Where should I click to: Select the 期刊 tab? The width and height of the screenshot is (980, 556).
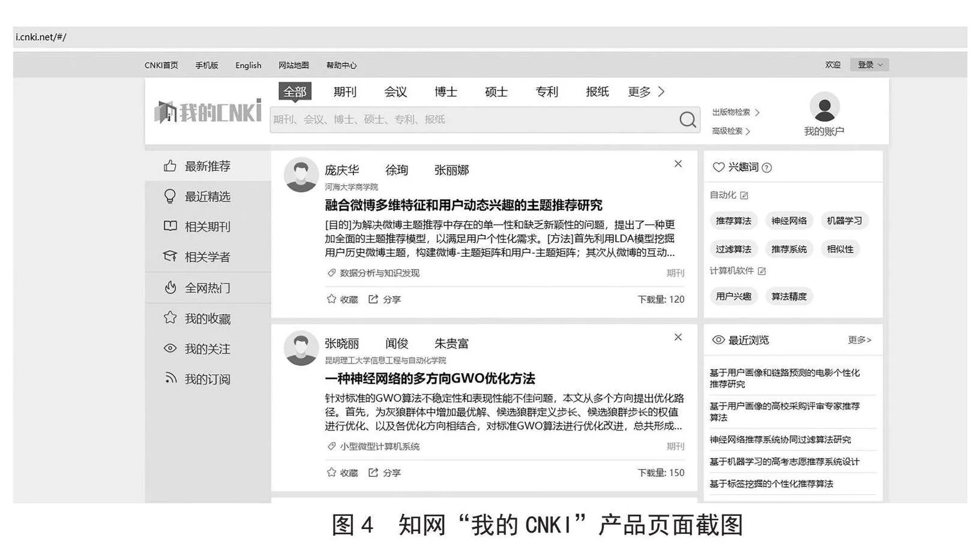[345, 92]
